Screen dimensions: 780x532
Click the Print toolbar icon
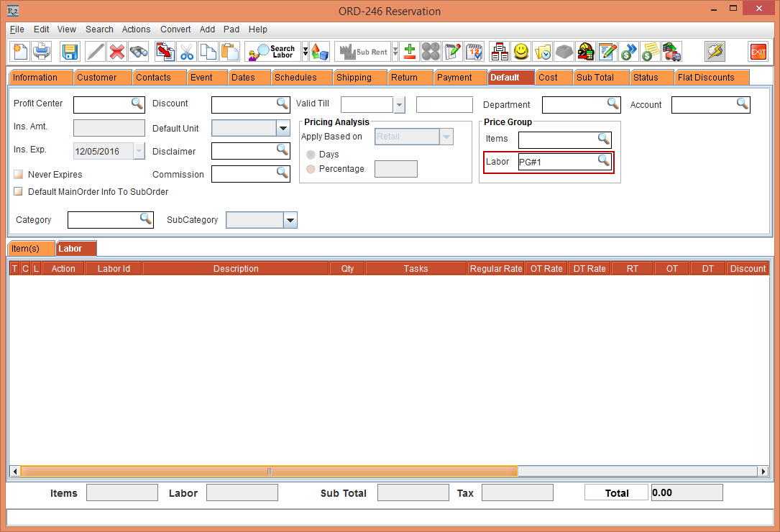42,52
